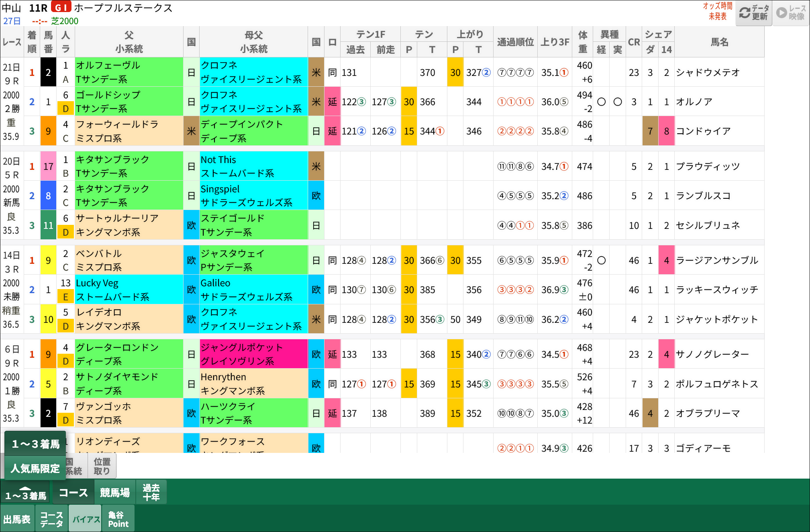Open the 出馬表 view
This screenshot has width=810, height=532.
(17, 518)
